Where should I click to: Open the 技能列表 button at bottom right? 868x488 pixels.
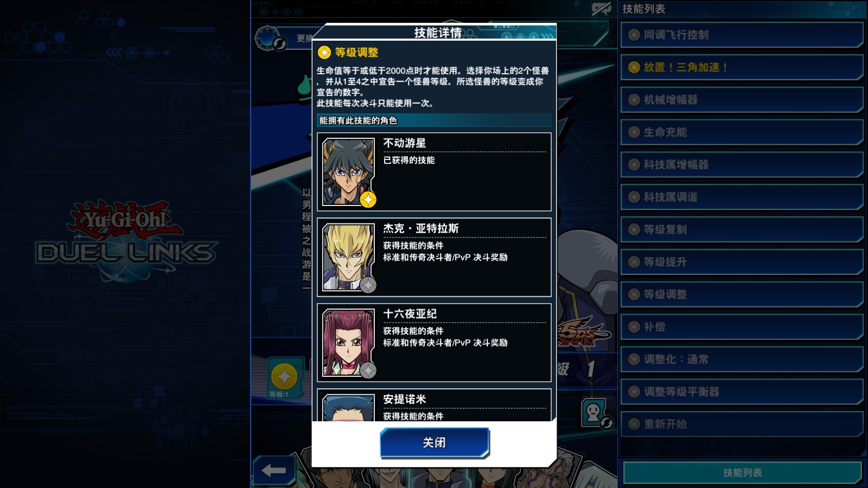click(x=742, y=472)
